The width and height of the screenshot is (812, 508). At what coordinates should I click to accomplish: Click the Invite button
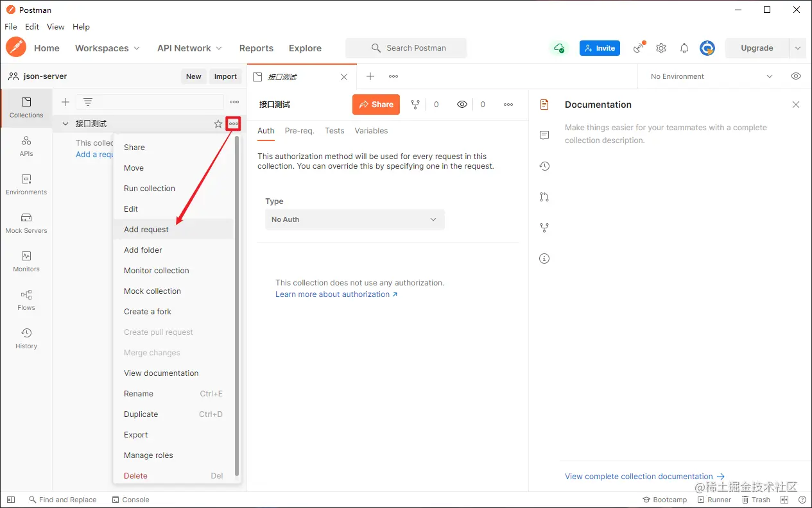pos(600,48)
